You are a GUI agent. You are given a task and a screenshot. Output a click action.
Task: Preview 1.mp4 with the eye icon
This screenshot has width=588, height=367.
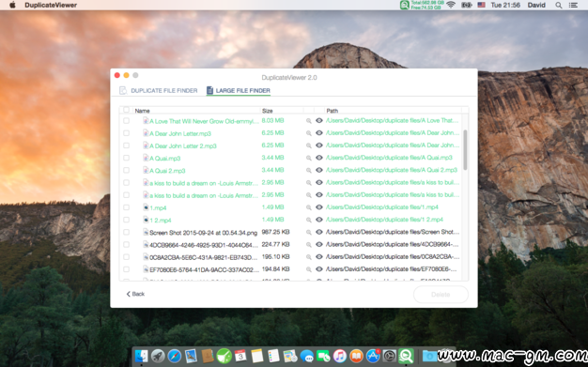[x=319, y=206]
